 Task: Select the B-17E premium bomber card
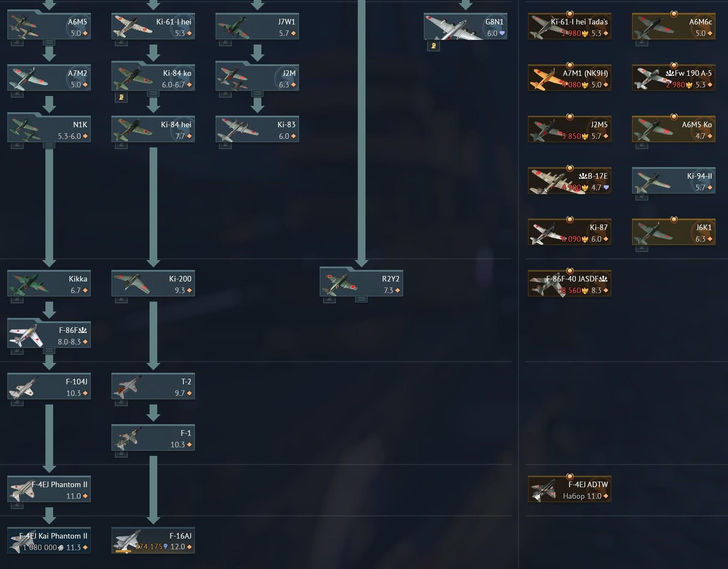click(x=569, y=180)
